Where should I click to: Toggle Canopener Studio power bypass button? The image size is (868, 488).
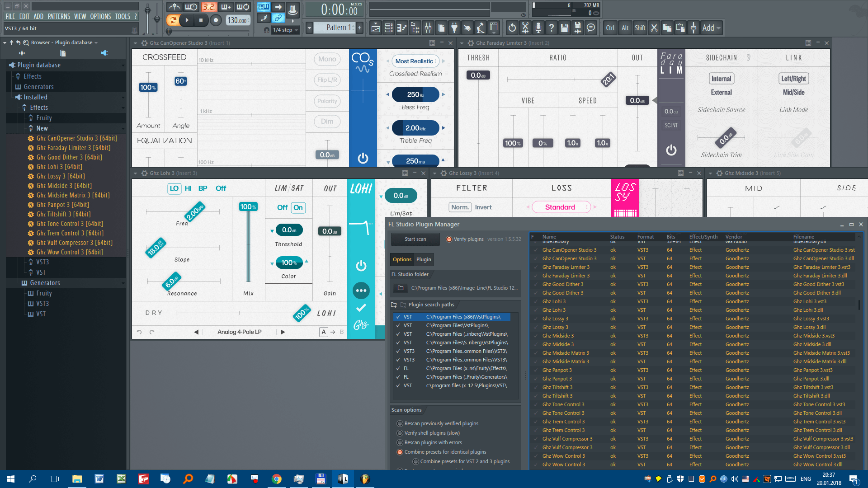[x=363, y=158]
